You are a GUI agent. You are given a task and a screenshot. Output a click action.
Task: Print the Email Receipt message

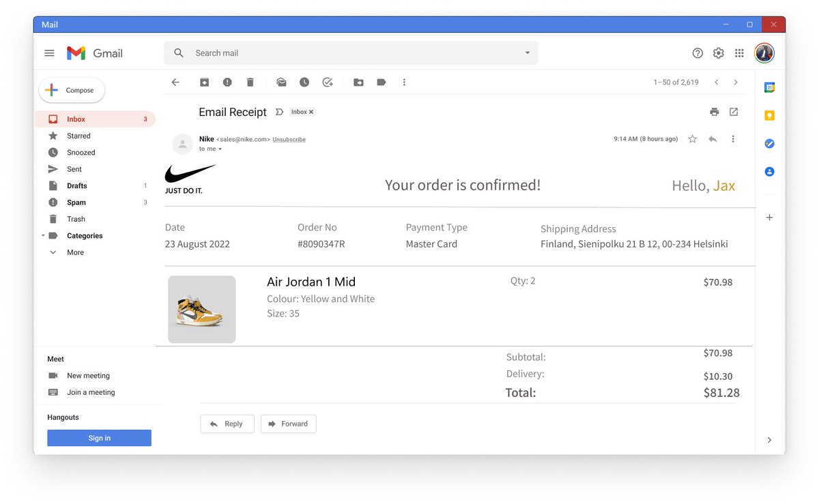click(x=714, y=112)
